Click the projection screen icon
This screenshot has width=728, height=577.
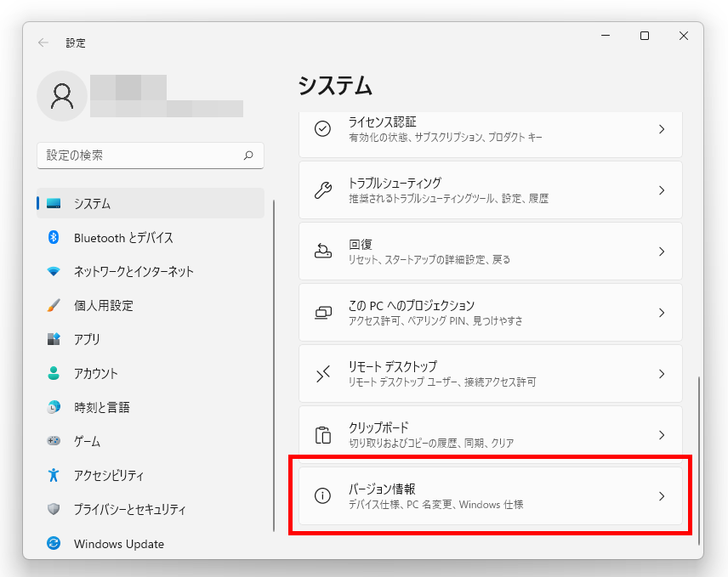point(322,313)
